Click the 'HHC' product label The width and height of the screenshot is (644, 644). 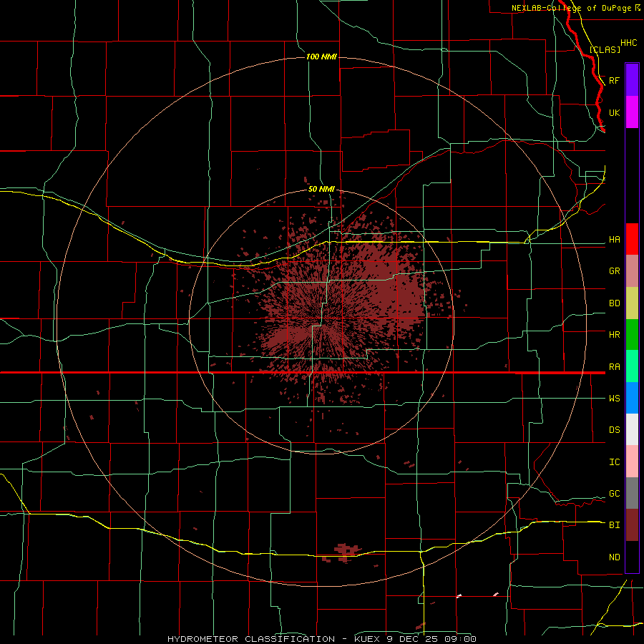[x=628, y=43]
